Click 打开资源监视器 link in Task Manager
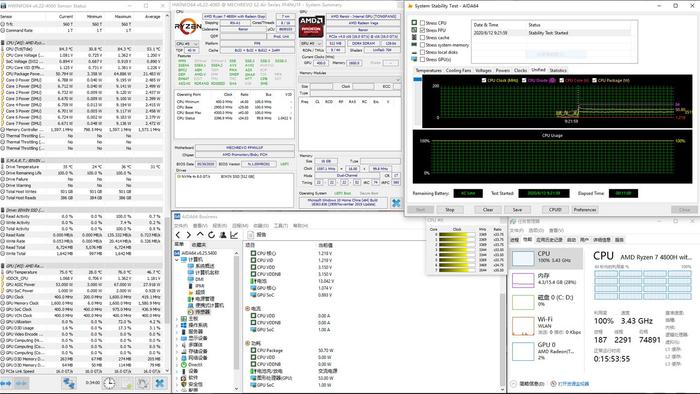This screenshot has width=700, height=394. click(573, 384)
